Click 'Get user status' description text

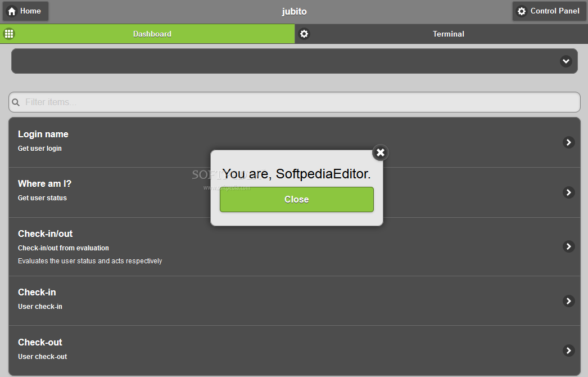pyautogui.click(x=42, y=198)
